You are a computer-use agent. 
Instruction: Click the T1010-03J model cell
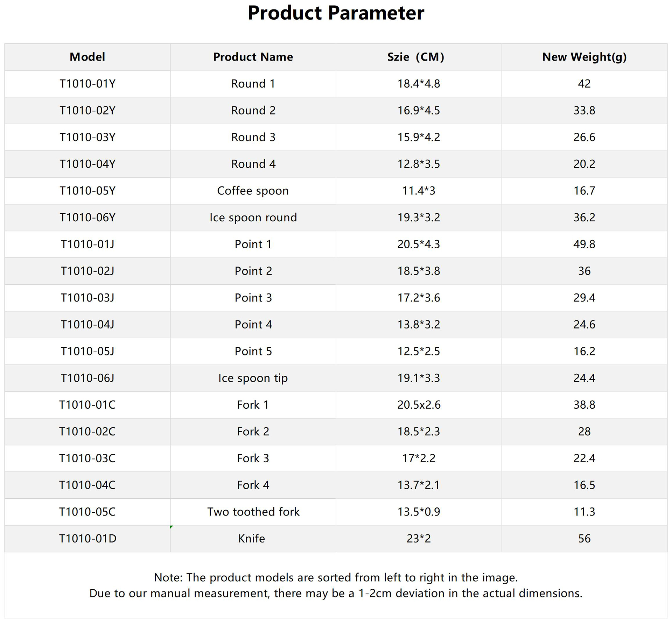(x=87, y=298)
